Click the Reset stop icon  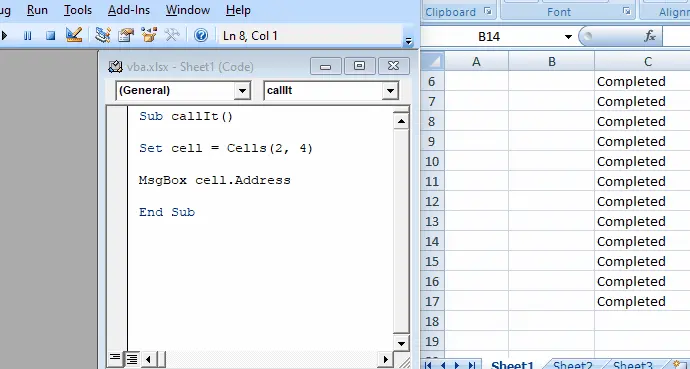(x=51, y=36)
